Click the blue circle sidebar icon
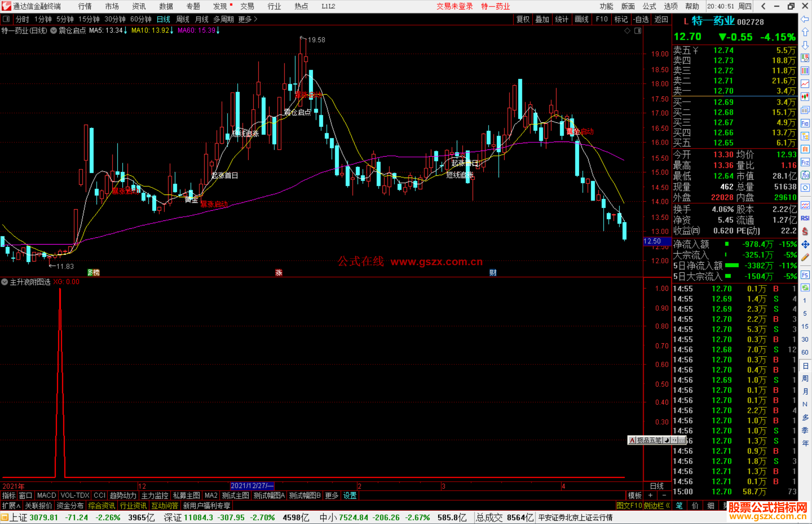Screen dimensions: 812x524 (x=805, y=188)
